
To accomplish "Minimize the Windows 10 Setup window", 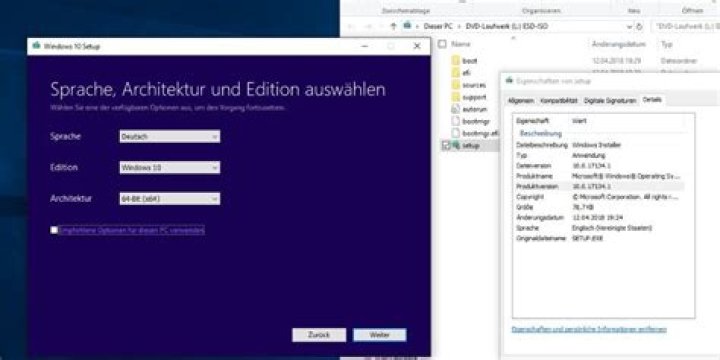I will 365,46.
